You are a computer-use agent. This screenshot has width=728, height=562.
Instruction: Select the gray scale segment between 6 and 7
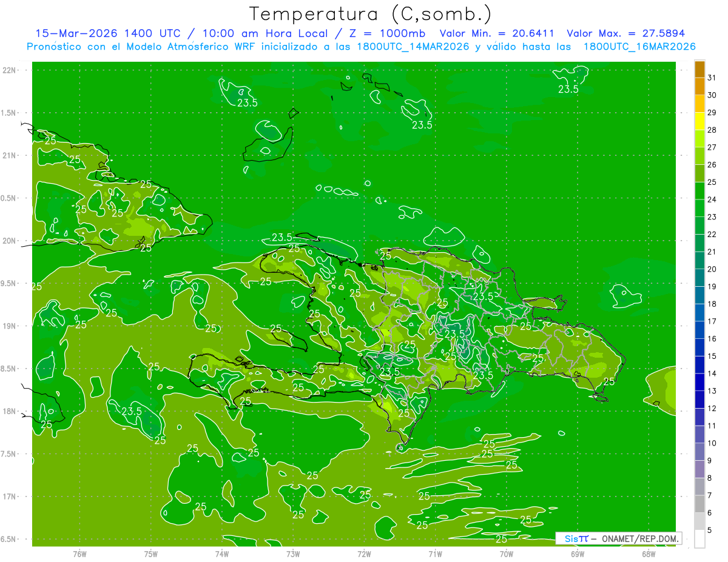tap(699, 504)
